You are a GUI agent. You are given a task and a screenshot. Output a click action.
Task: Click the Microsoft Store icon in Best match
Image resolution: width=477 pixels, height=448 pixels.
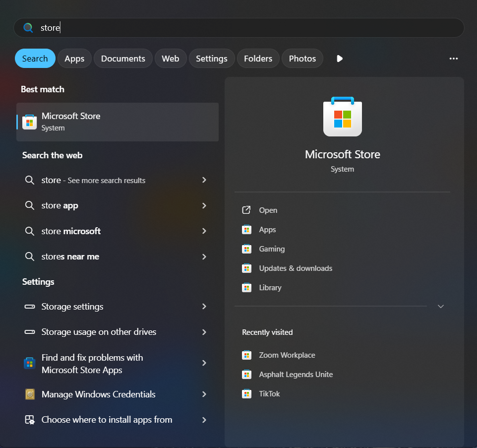pyautogui.click(x=30, y=122)
